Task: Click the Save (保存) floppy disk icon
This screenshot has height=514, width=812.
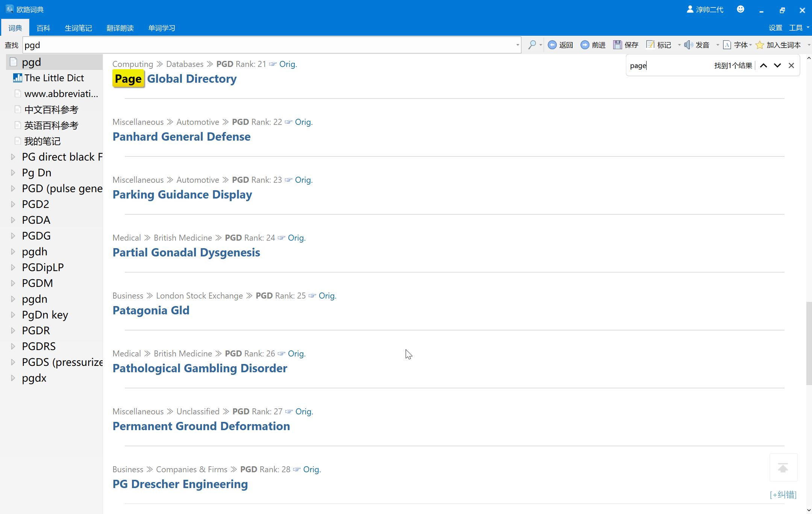Action: [x=618, y=45]
